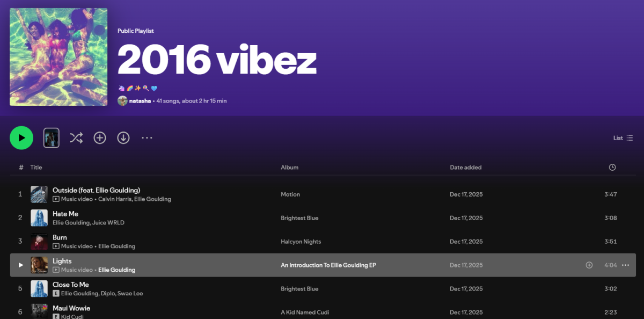
Task: Open the Brightest Blue album in Hate Me row
Action: (299, 218)
